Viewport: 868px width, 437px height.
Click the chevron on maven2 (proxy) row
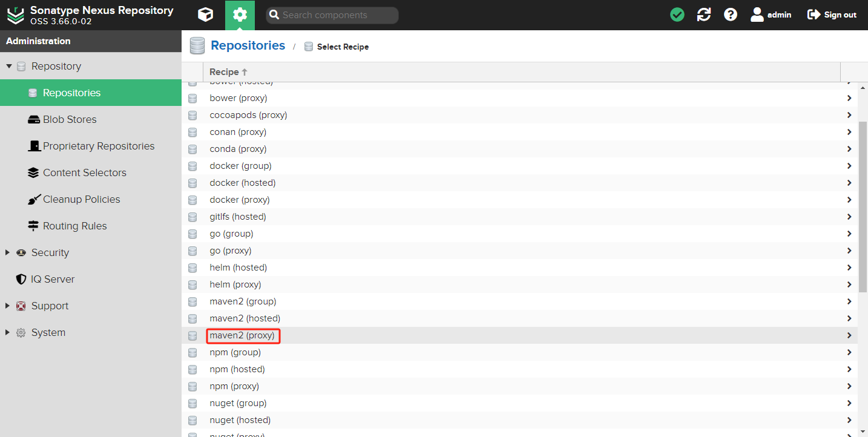[x=849, y=335]
